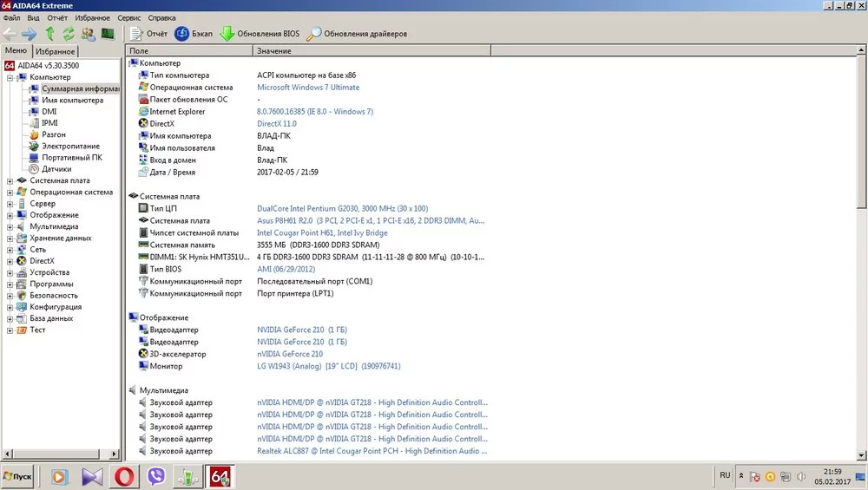The width and height of the screenshot is (868, 490).
Task: Open Opera browser from the taskbar
Action: point(125,476)
